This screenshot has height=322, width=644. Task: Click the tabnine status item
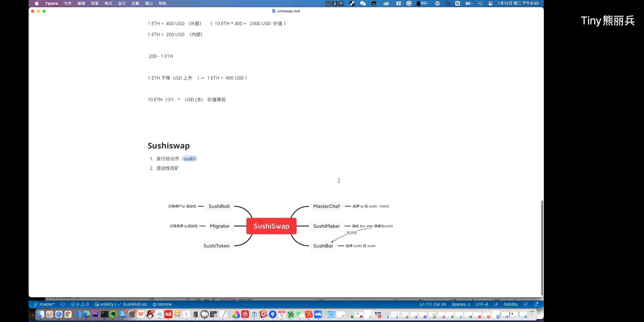(162, 304)
